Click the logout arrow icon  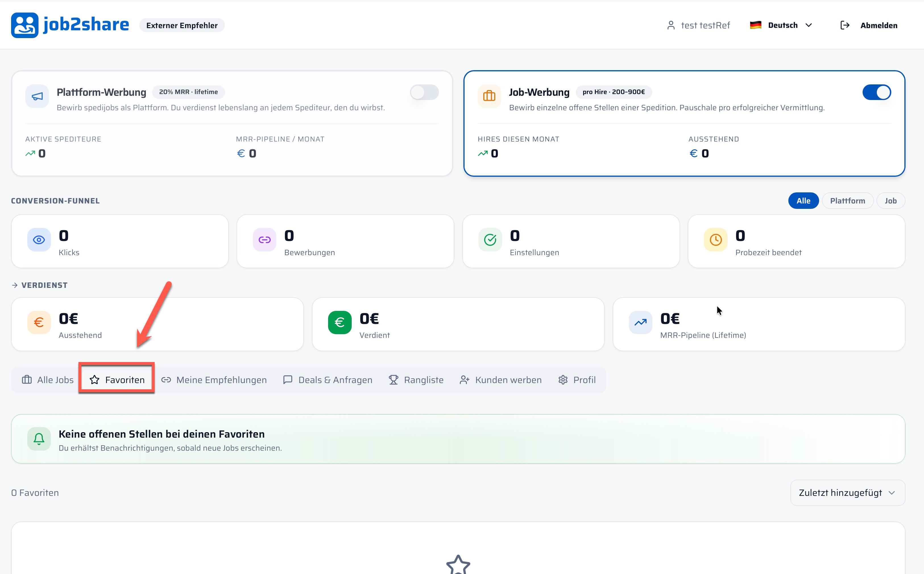[845, 26]
